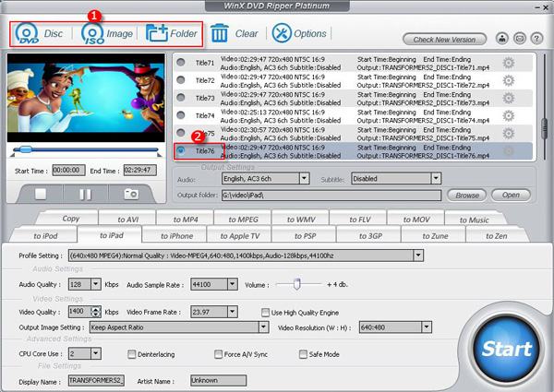Switch to the to Apple TV tab

pos(240,236)
